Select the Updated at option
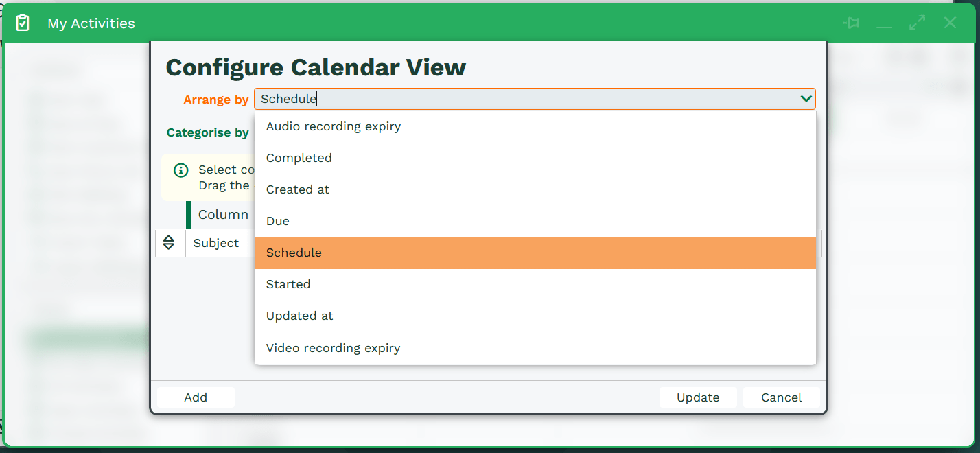 [300, 316]
